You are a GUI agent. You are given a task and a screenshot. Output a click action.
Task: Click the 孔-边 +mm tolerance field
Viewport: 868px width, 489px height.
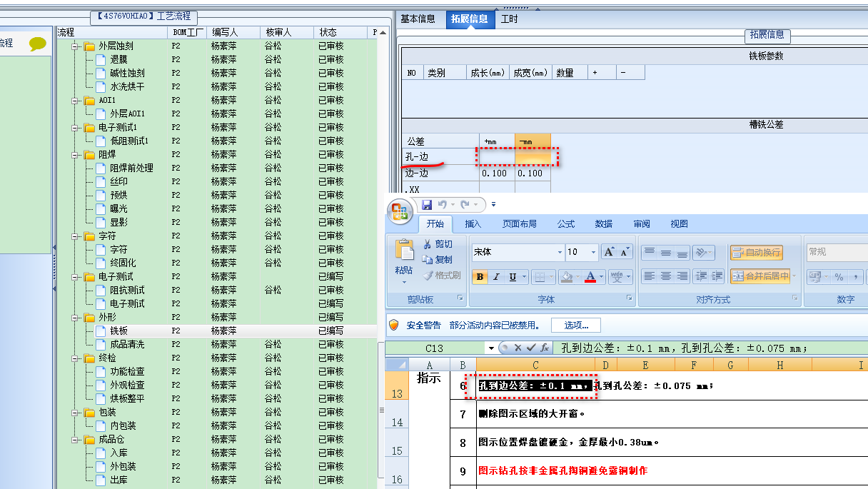click(x=497, y=157)
